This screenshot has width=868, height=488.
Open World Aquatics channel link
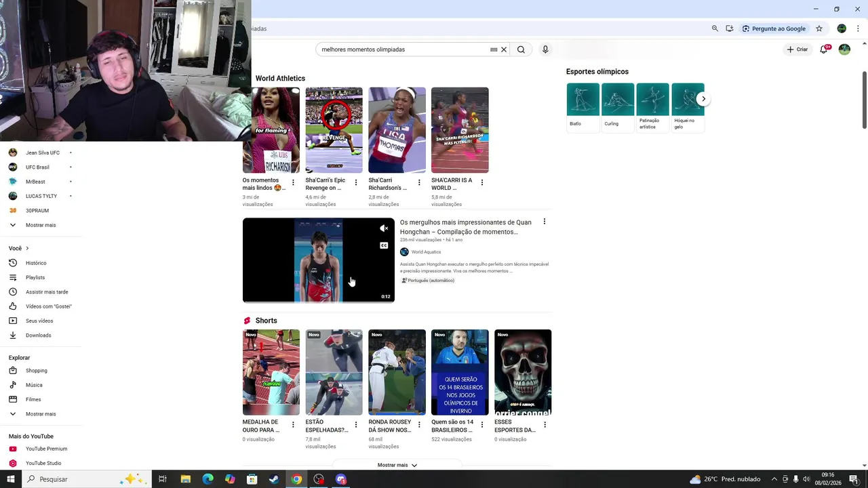coord(426,252)
